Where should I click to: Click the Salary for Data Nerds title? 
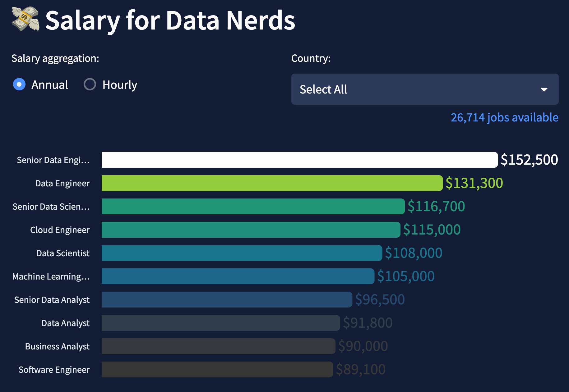(x=170, y=21)
